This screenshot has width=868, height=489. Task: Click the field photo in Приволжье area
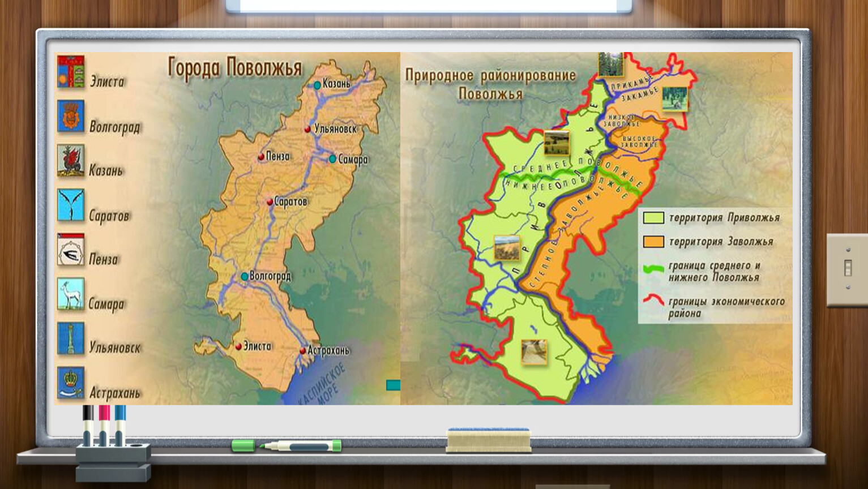point(507,247)
